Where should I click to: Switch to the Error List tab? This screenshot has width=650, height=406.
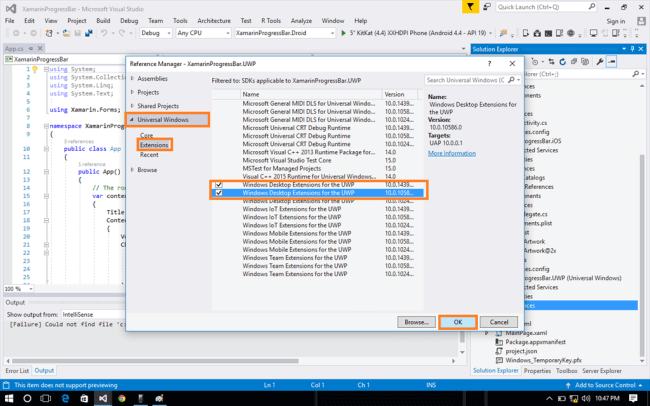pos(17,371)
